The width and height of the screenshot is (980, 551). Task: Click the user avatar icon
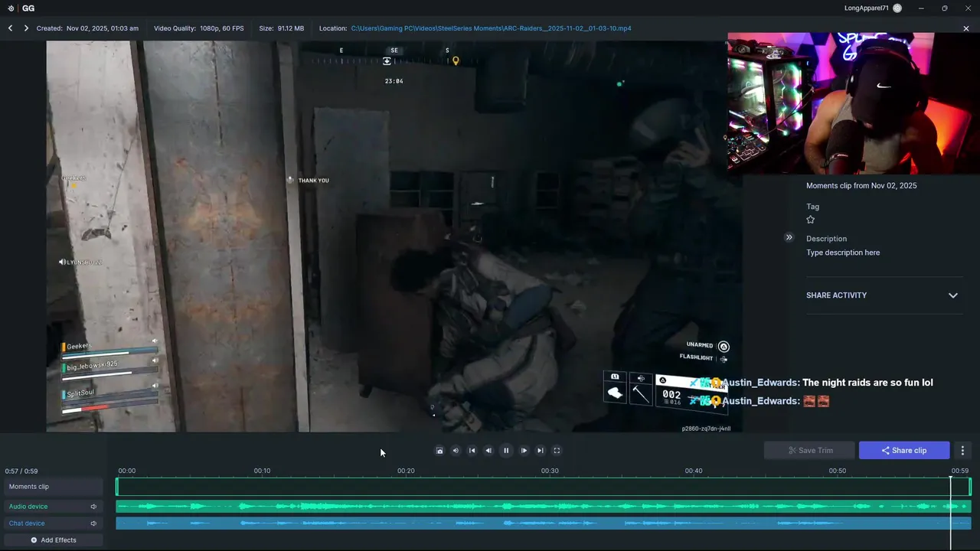(897, 8)
